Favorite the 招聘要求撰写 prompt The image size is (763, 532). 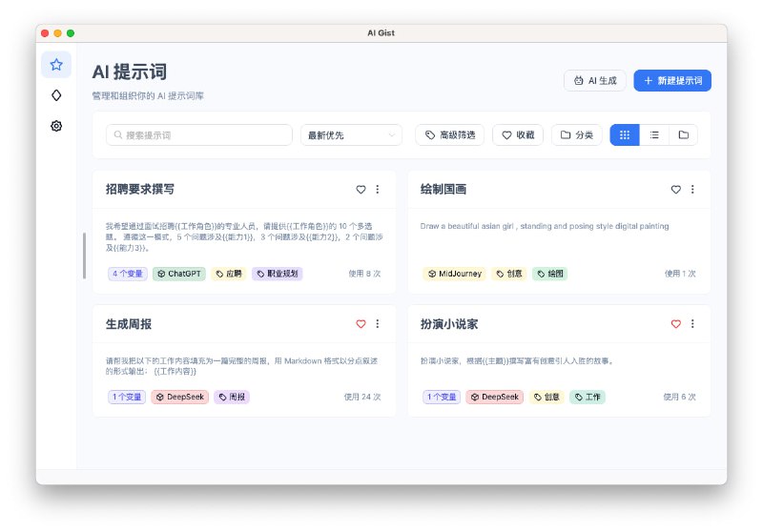[361, 190]
